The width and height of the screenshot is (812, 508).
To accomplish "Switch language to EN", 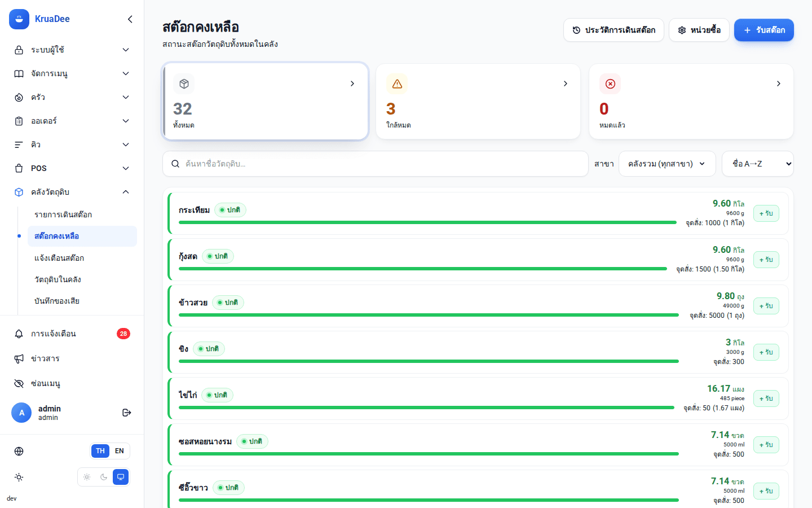I will pyautogui.click(x=120, y=451).
